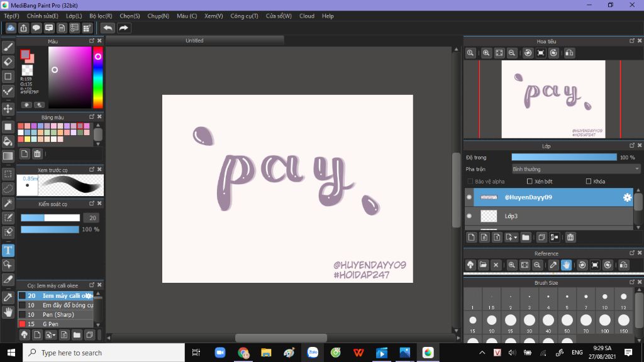644x362 pixels.
Task: Open the Tệp(F) menu
Action: click(11, 16)
